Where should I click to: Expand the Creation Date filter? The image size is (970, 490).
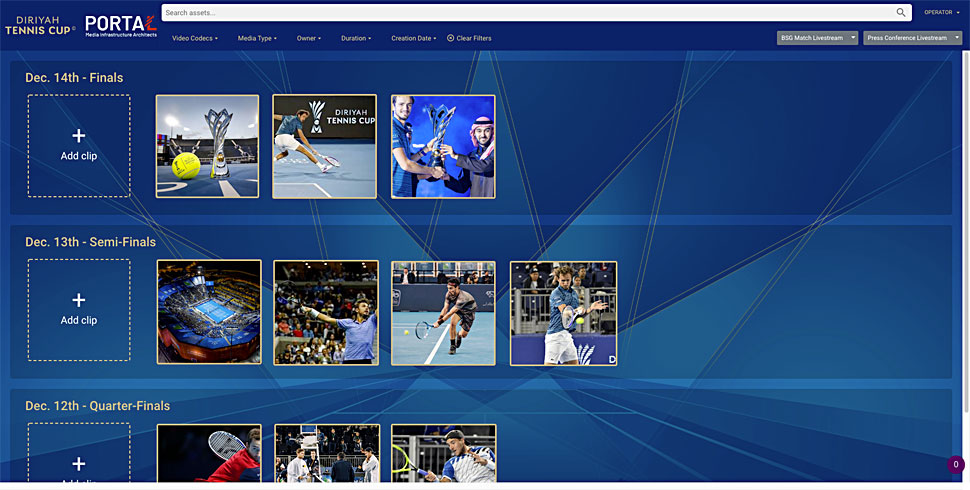point(413,38)
